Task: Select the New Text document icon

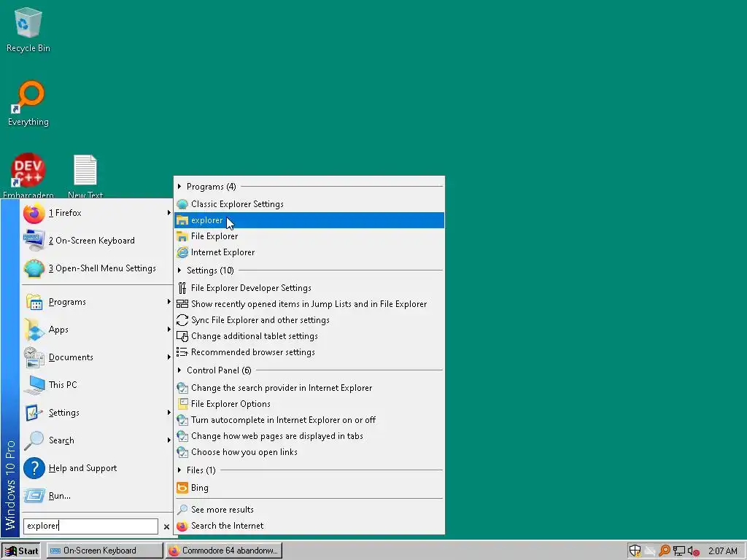Action: [85, 175]
